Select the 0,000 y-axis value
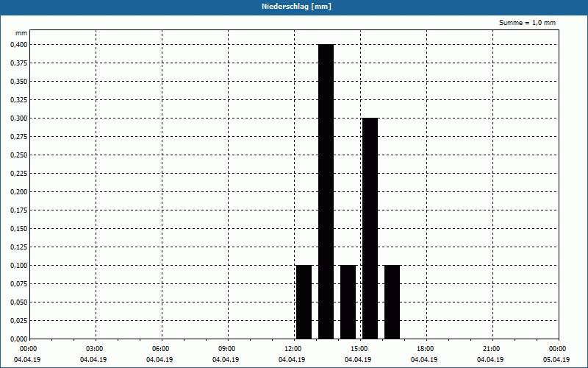588x368 pixels. click(x=19, y=339)
